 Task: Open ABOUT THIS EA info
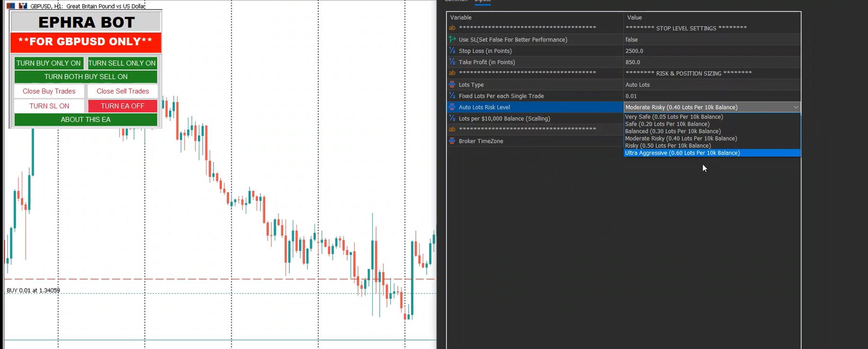pyautogui.click(x=86, y=120)
